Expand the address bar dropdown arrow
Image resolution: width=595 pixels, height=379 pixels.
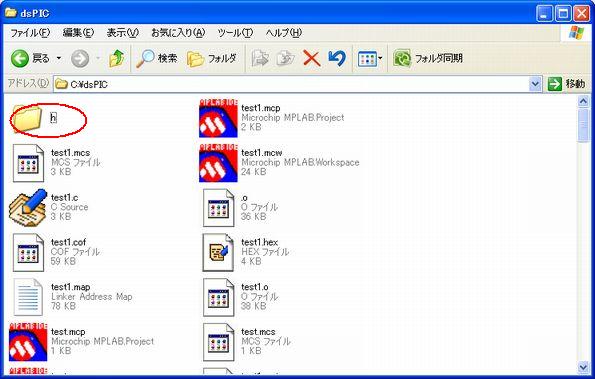[535, 84]
